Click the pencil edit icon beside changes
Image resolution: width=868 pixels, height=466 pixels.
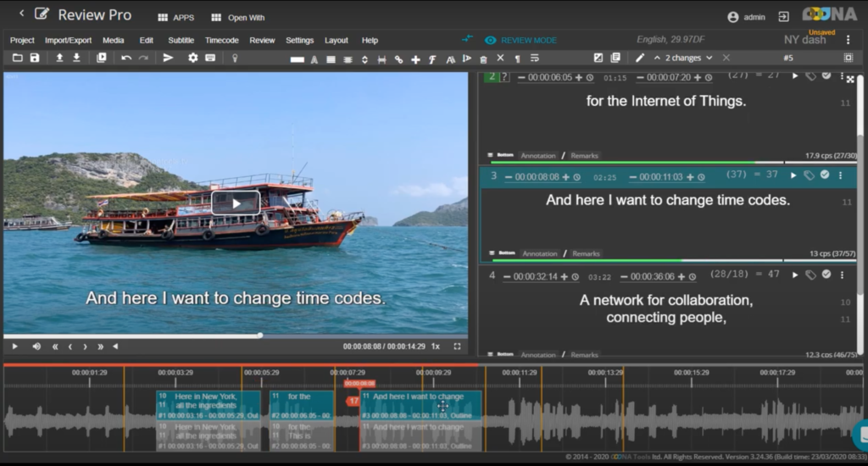point(640,58)
